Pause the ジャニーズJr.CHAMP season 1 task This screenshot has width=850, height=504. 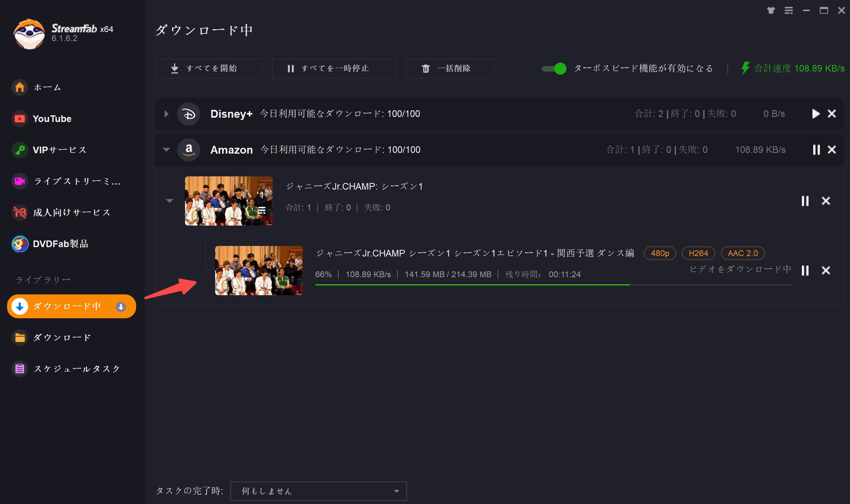(x=805, y=201)
